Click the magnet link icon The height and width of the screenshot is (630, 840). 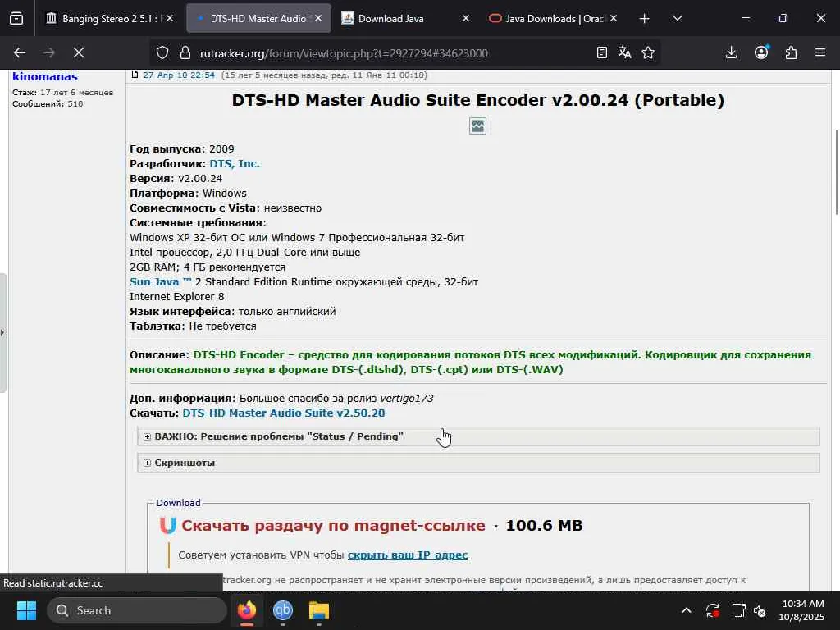[167, 526]
